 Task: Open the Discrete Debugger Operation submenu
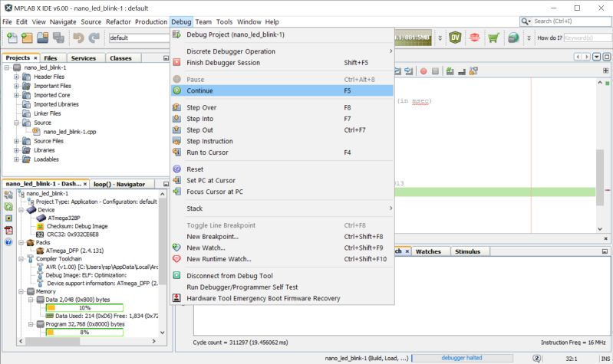tap(282, 51)
